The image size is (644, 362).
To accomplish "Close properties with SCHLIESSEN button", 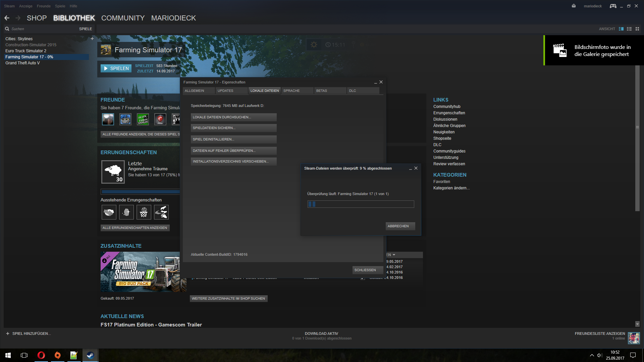I will [368, 270].
